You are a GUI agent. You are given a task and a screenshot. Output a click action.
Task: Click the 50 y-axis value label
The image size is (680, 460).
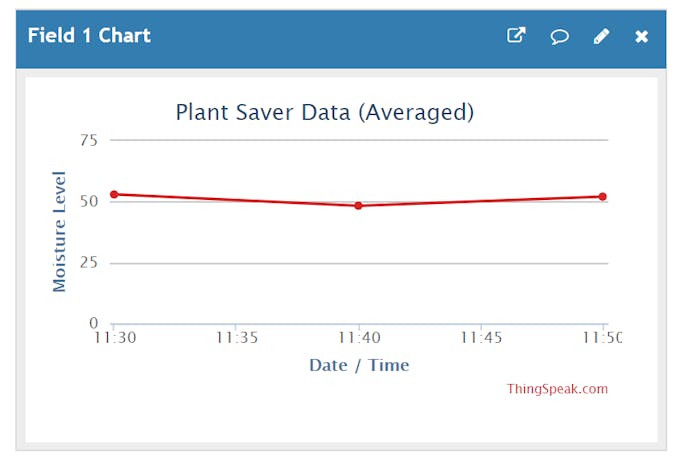coord(89,201)
